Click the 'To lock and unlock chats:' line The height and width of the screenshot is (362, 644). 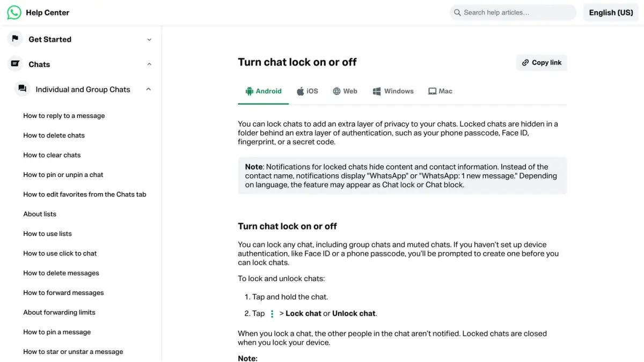pos(281,279)
